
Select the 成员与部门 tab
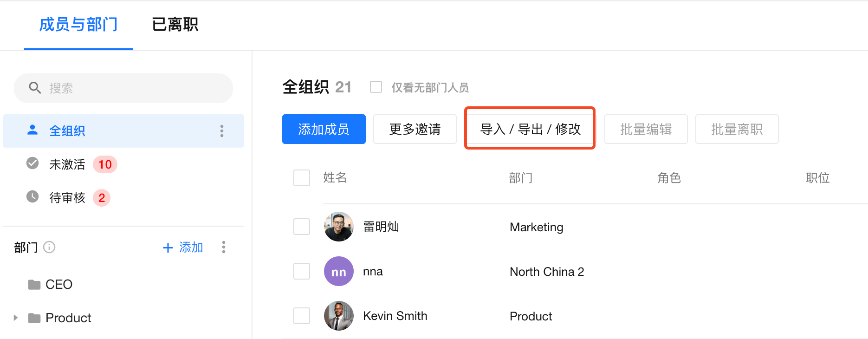point(78,24)
